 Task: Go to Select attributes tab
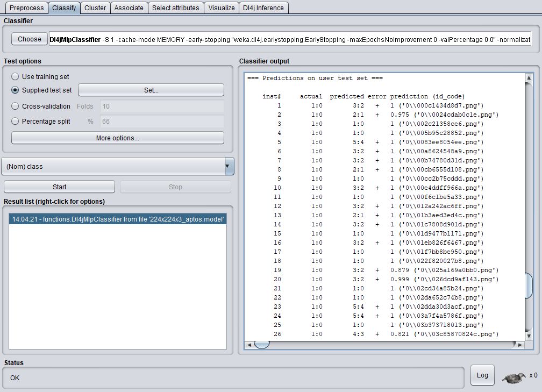click(x=176, y=8)
